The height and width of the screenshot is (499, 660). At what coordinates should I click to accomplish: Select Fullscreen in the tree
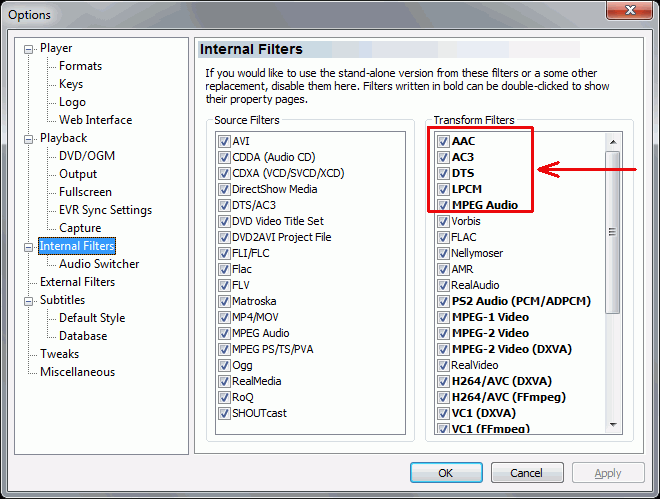[x=85, y=192]
